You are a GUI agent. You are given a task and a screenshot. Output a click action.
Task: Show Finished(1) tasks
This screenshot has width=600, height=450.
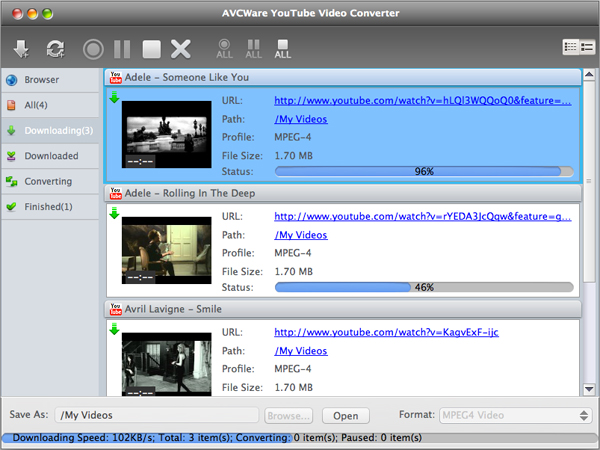50,207
